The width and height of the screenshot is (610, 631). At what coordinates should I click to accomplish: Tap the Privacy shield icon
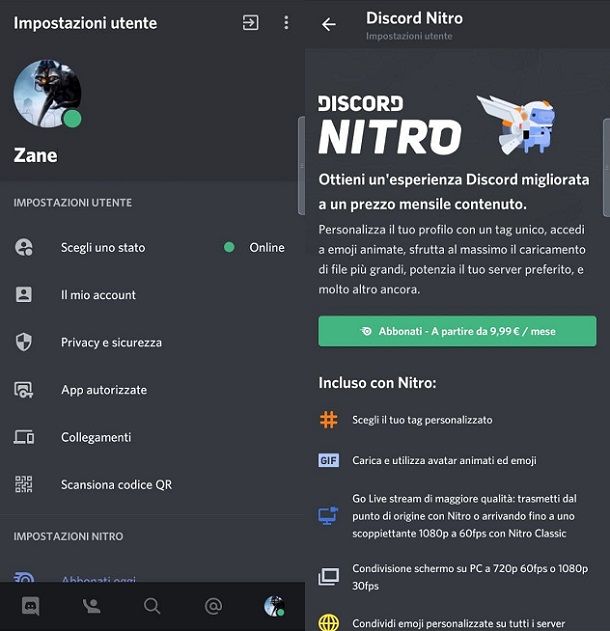coord(24,342)
